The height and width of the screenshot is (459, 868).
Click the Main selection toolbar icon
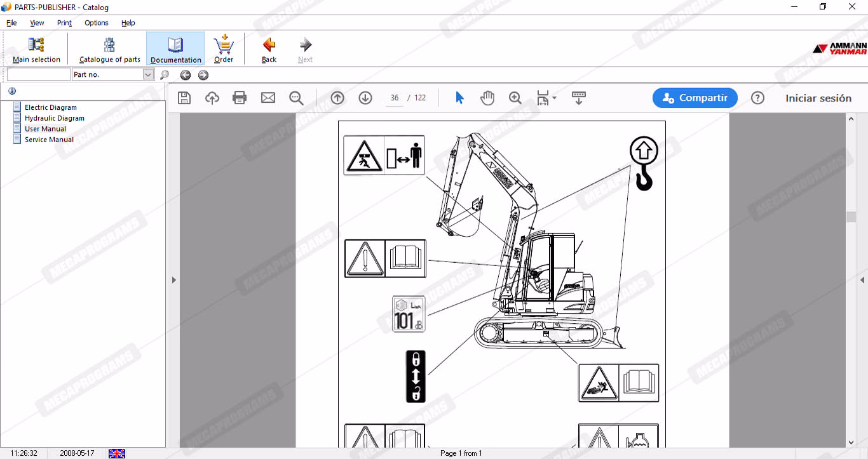click(36, 49)
